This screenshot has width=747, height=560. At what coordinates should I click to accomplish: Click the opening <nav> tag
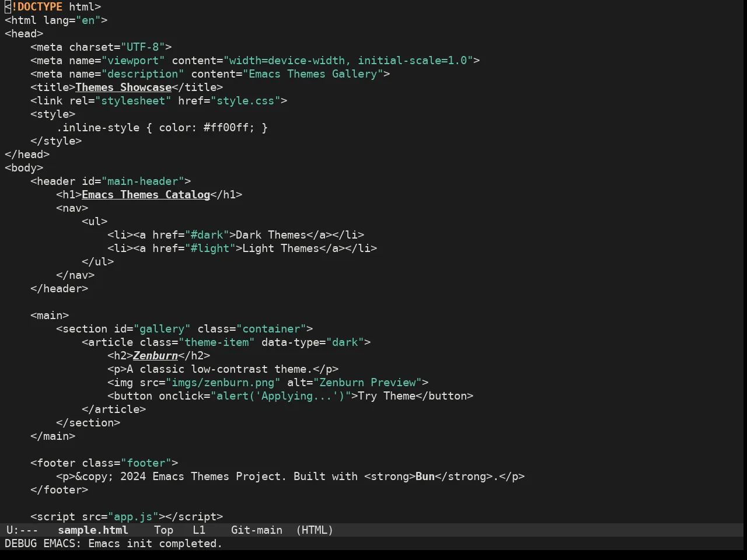(72, 208)
